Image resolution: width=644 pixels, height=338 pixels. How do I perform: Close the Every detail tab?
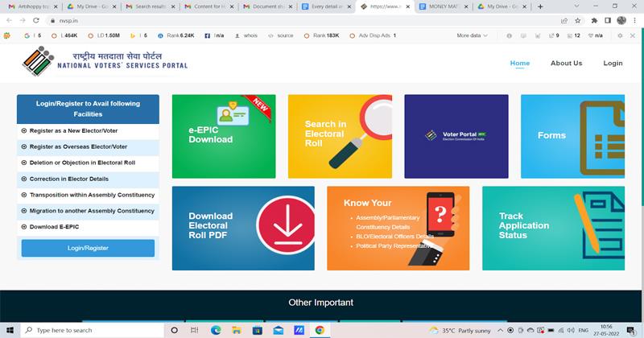[349, 6]
